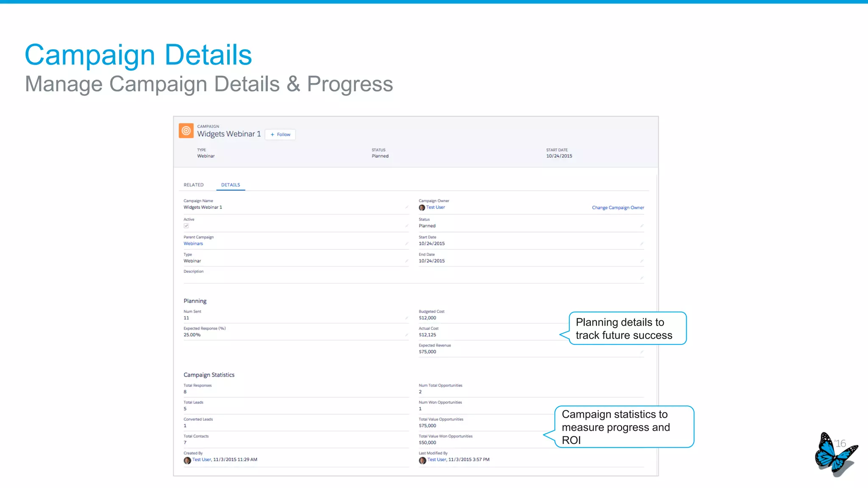The width and height of the screenshot is (868, 488).
Task: Open Test User link in Last Modified By
Action: [x=437, y=460]
